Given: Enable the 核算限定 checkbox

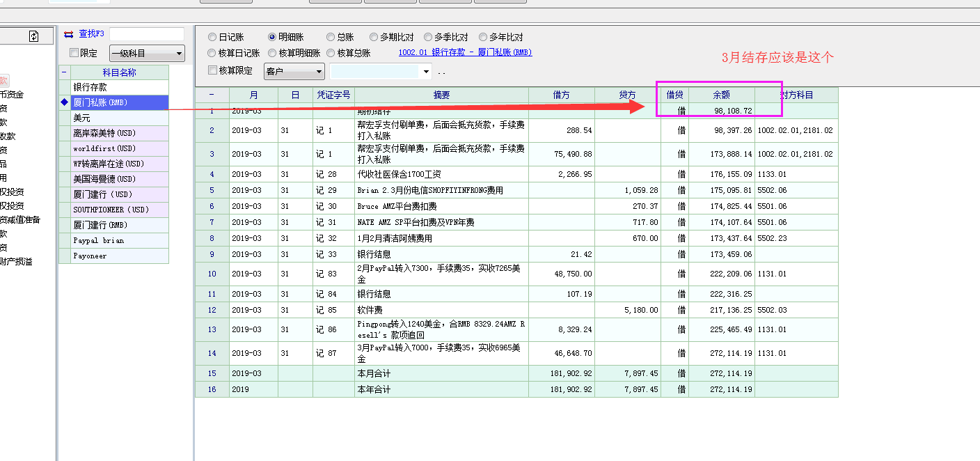Looking at the screenshot, I should pos(213,70).
